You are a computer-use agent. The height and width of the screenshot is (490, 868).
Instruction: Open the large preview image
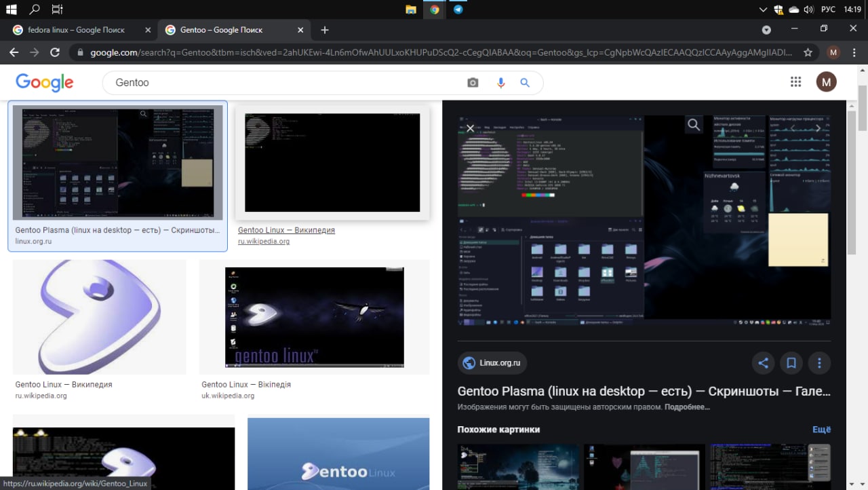[x=644, y=221]
